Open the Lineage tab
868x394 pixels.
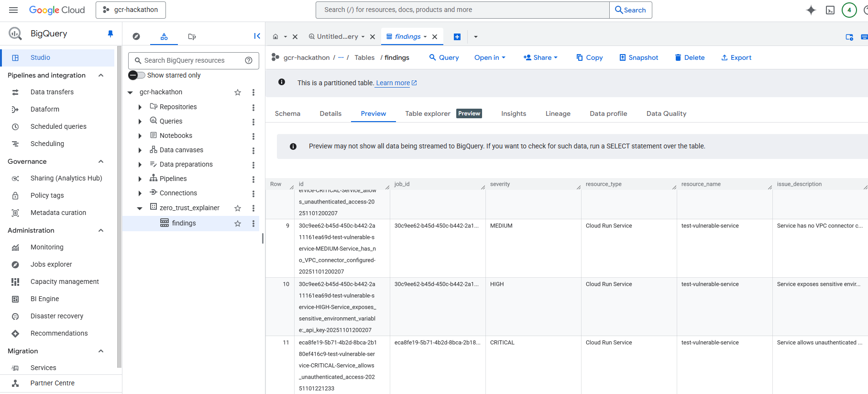[x=558, y=113]
